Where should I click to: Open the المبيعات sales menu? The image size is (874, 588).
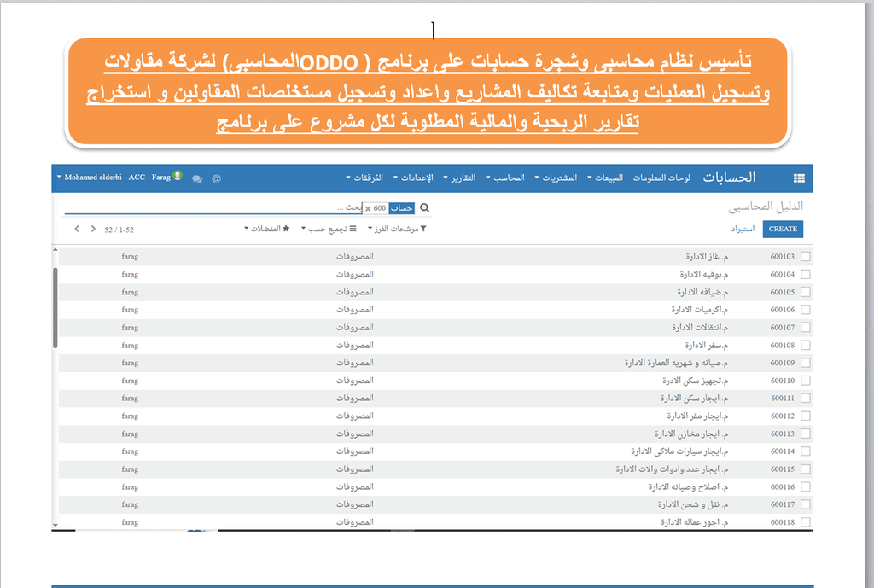605,178
